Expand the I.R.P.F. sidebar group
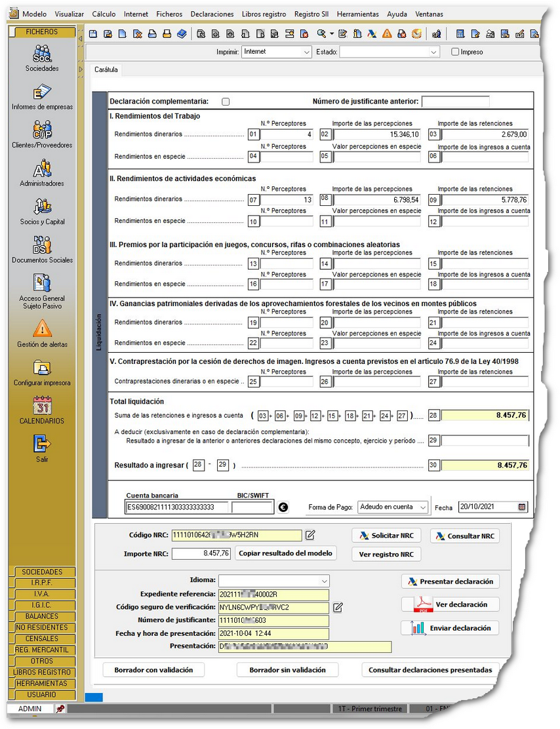560x729 pixels. [42, 583]
